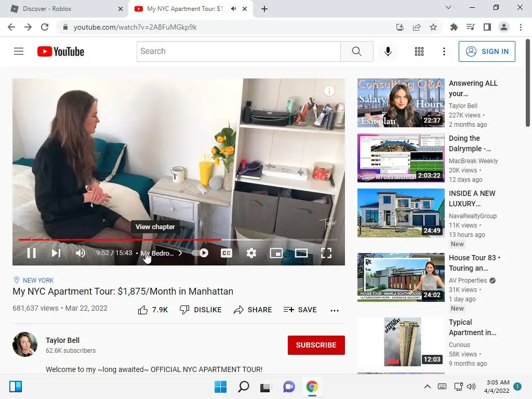Pause the video playback
Screen dimensions: 532x399
pos(32,253)
